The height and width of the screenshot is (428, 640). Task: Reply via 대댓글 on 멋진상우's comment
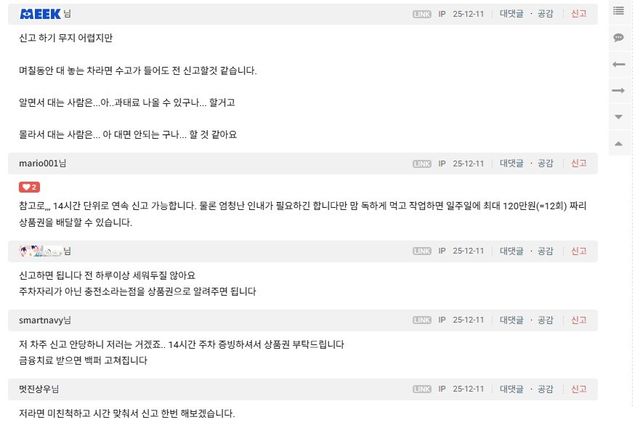(511, 388)
